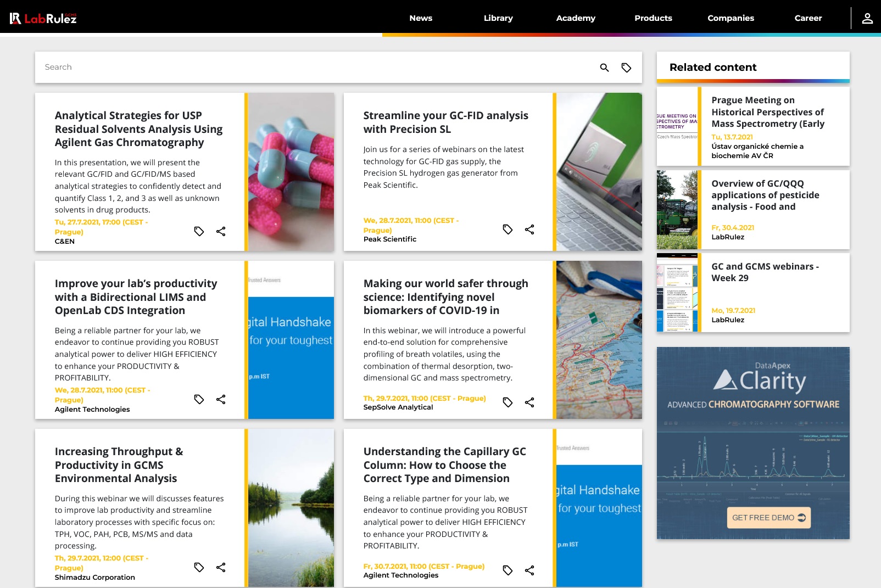Open Overview of GC/QQQ applications related item
Image resolution: width=881 pixels, height=588 pixels.
[765, 195]
